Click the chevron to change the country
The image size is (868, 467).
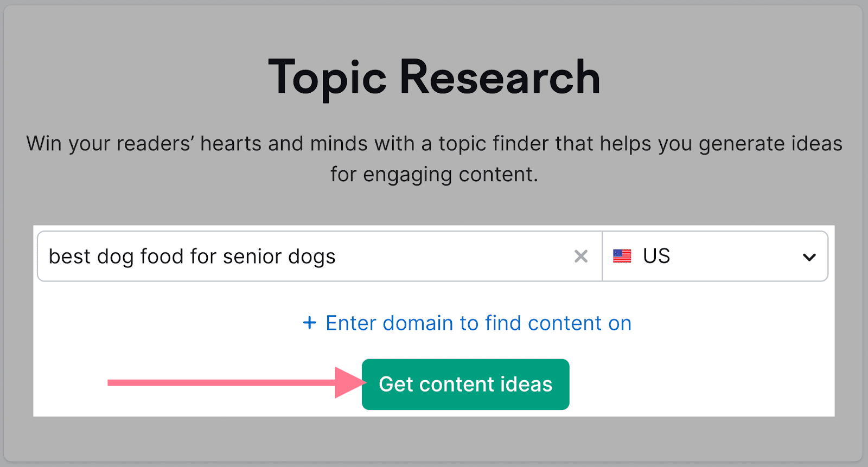[x=810, y=256]
